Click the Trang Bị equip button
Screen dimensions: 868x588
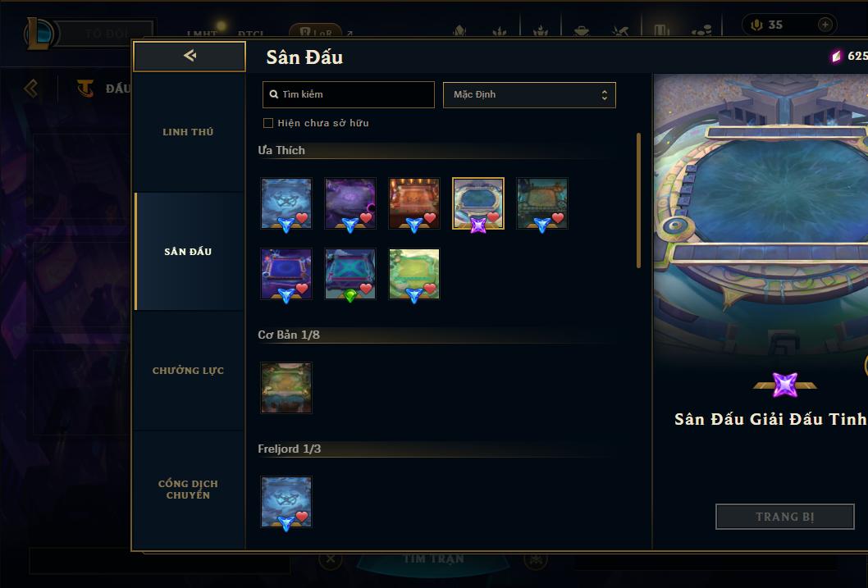pos(785,517)
